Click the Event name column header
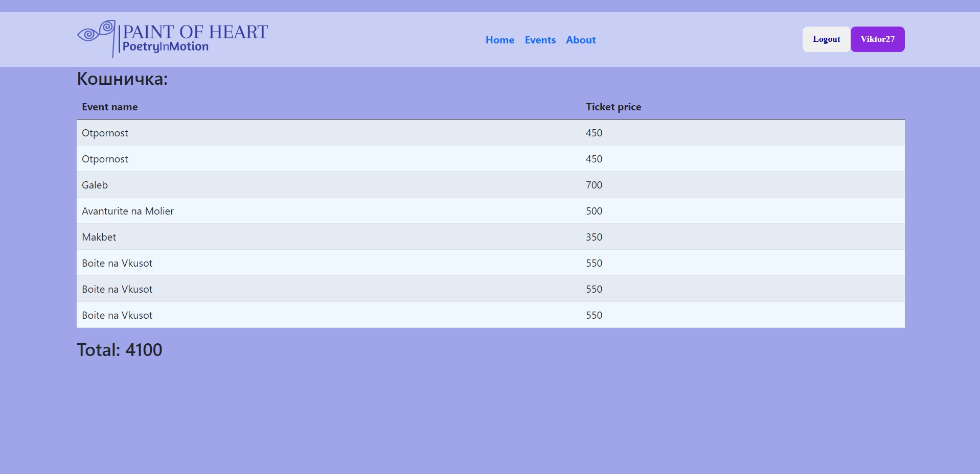This screenshot has height=474, width=980. pos(109,107)
